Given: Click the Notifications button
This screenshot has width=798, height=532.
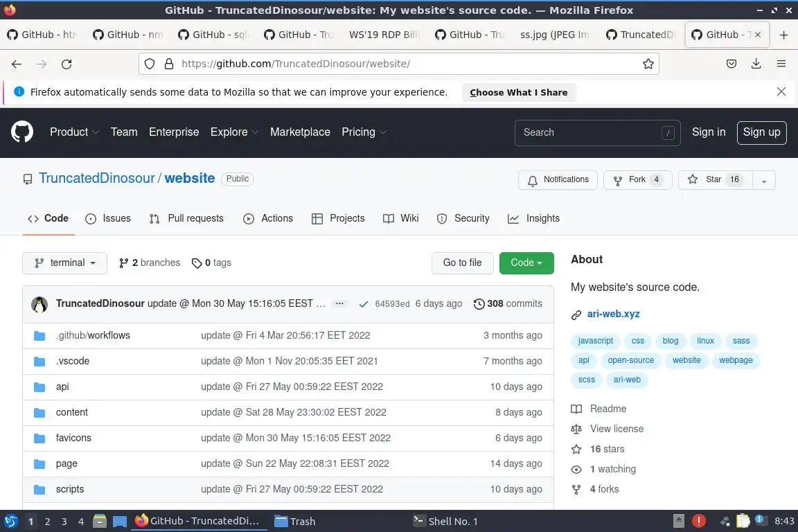Looking at the screenshot, I should pos(558,180).
